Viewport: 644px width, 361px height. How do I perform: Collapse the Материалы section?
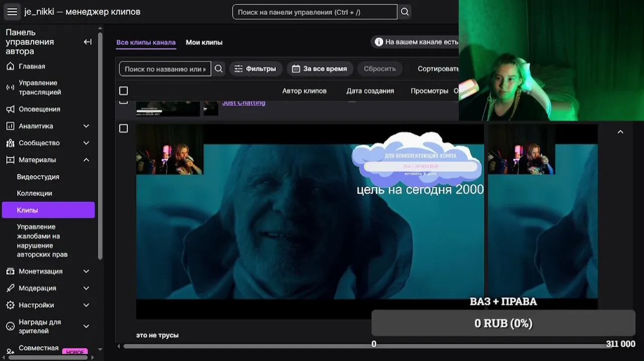click(x=86, y=160)
